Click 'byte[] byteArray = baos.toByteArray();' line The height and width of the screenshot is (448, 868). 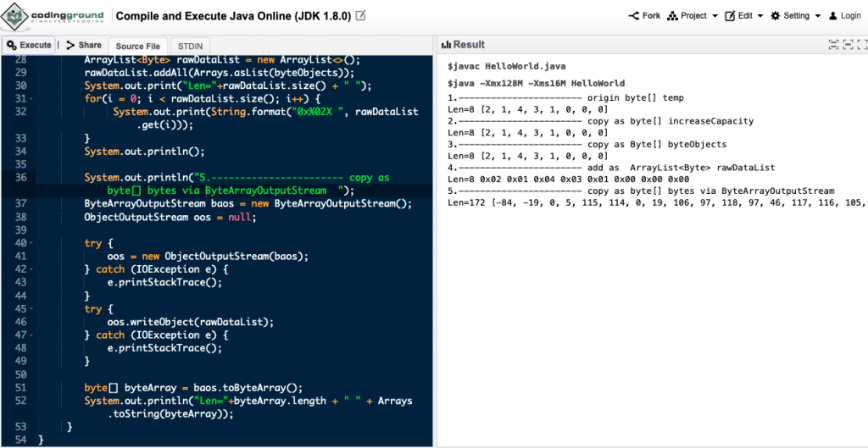pos(193,387)
